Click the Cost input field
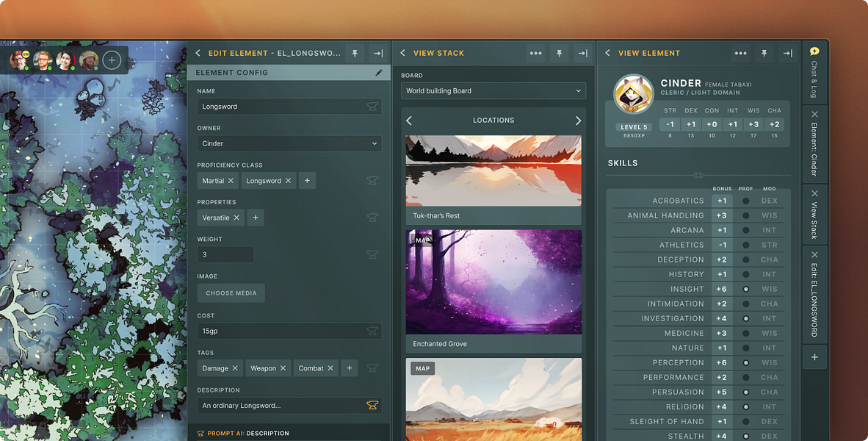The image size is (868, 441). click(279, 331)
